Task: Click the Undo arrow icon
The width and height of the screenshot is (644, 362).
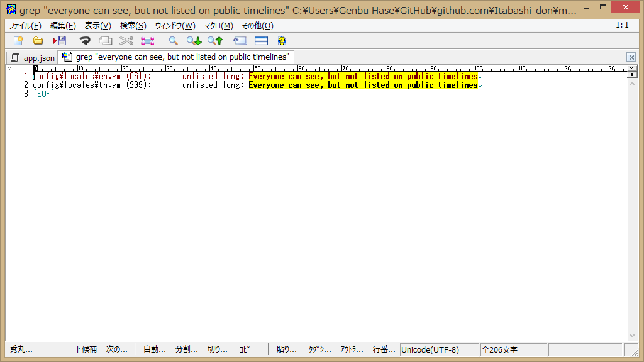Action: [x=84, y=41]
